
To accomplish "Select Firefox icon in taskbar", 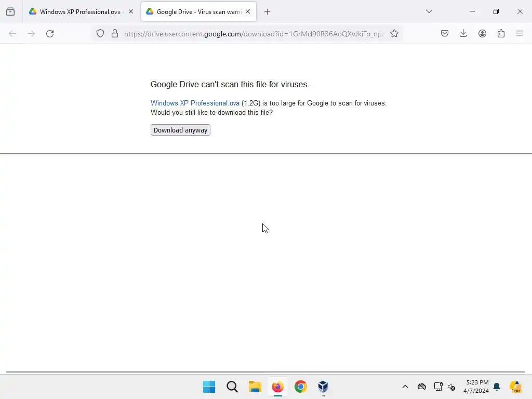I will tap(278, 387).
